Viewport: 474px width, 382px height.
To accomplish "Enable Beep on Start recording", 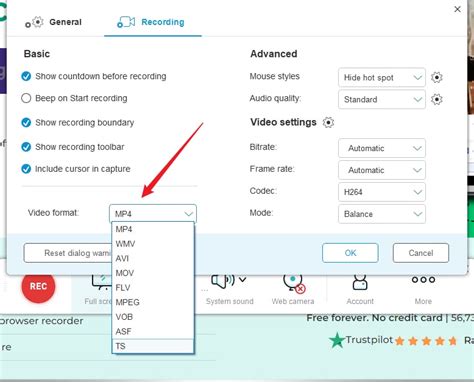I will tap(26, 98).
